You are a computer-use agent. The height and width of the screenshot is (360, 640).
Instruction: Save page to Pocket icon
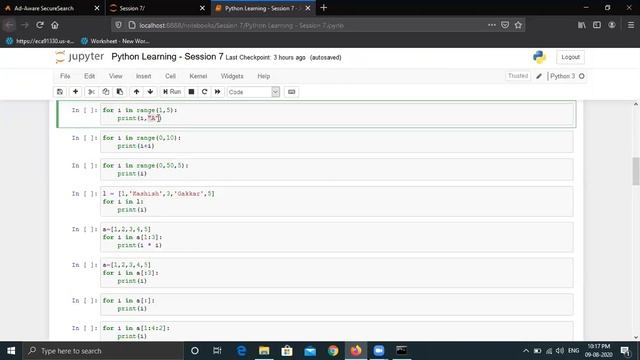tap(505, 25)
